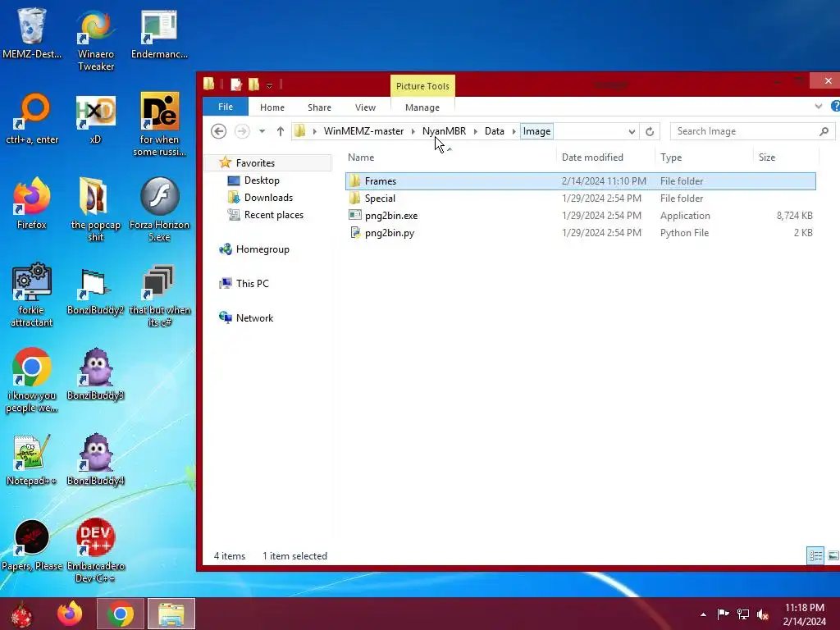Click the Explorer back arrow button

[x=218, y=131]
